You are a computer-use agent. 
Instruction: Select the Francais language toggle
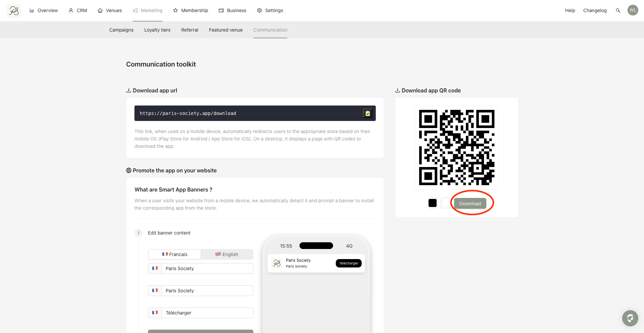coord(174,254)
